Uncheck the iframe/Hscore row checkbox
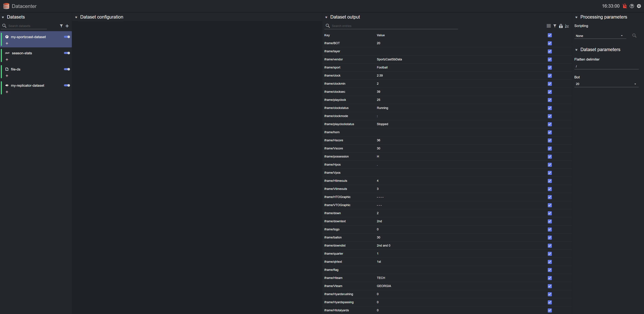644x314 pixels. (x=549, y=140)
